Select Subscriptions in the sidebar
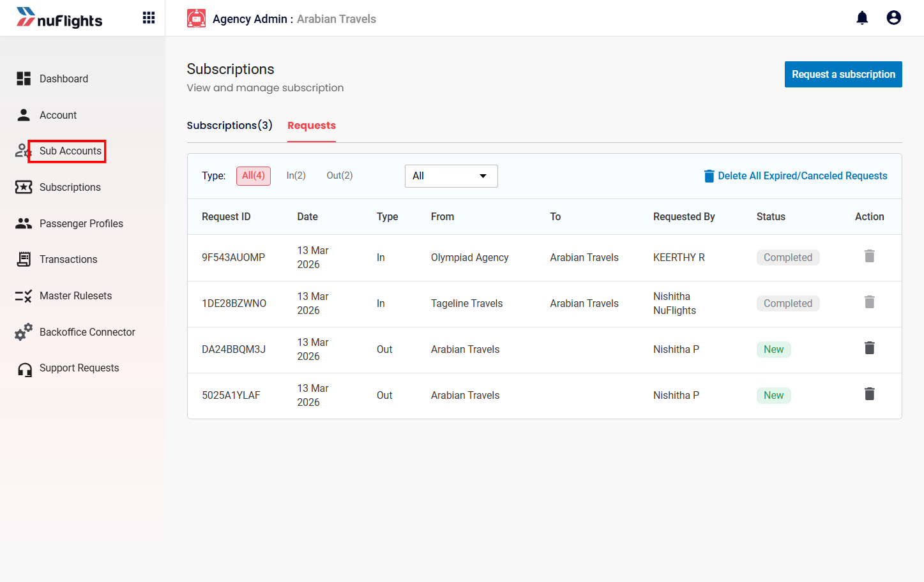This screenshot has width=924, height=582. tap(70, 187)
